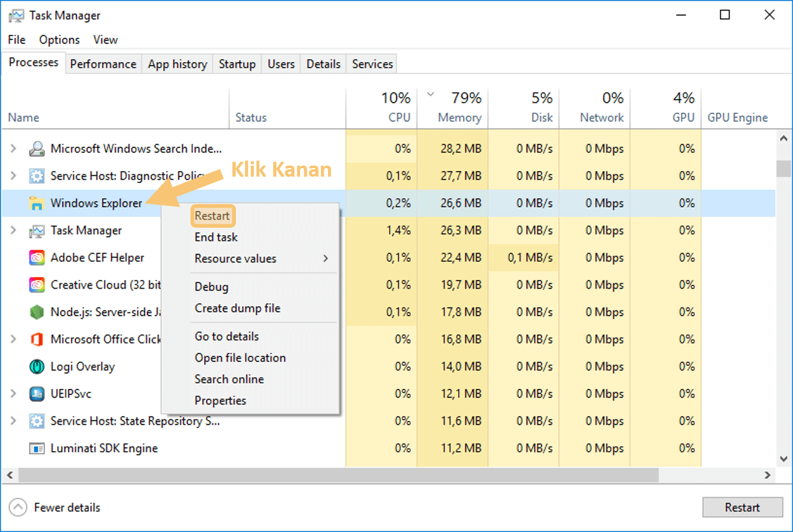This screenshot has width=793, height=532.
Task: Click the Creative Cloud process icon
Action: 37,285
